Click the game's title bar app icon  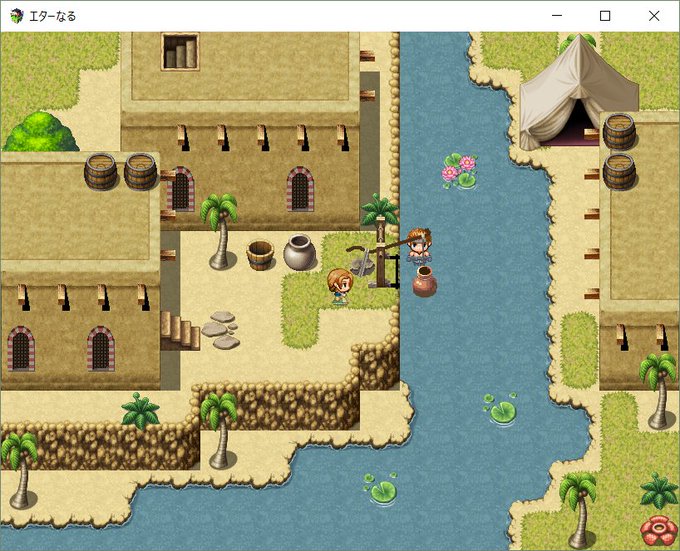tap(16, 16)
